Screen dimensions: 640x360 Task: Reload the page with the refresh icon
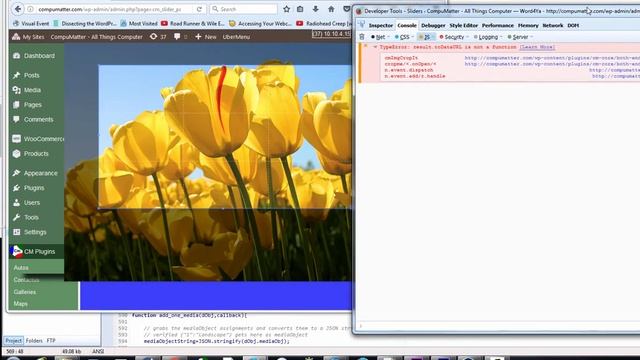pos(199,9)
